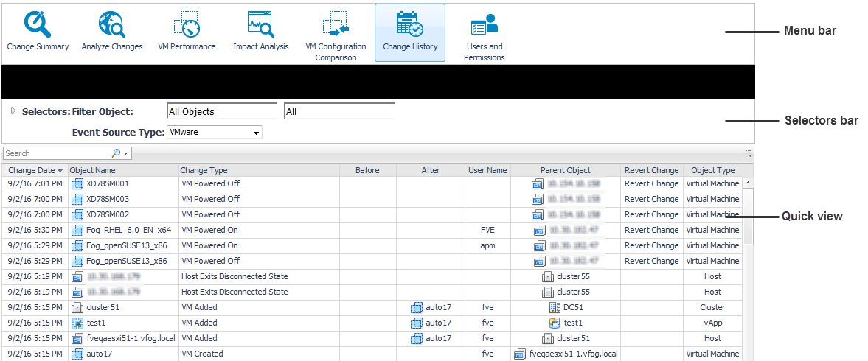This screenshot has width=868, height=361.
Task: Open the cluster51 object in the table
Action: (103, 307)
